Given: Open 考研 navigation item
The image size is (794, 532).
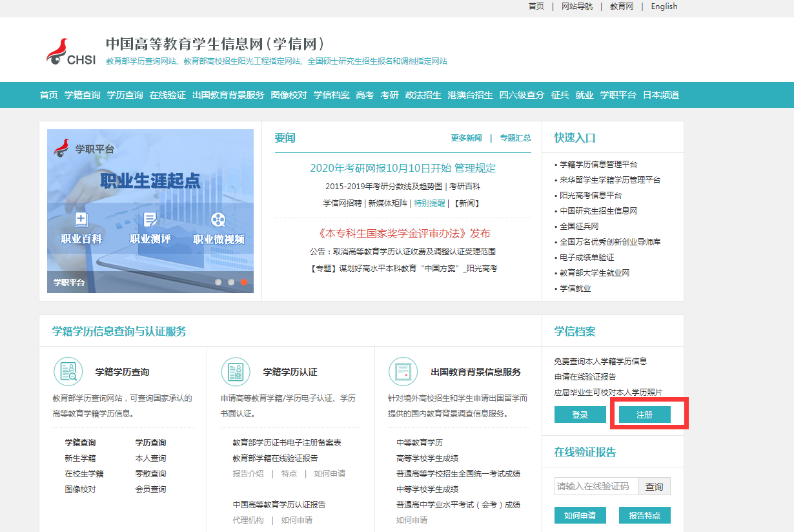Looking at the screenshot, I should (x=390, y=95).
